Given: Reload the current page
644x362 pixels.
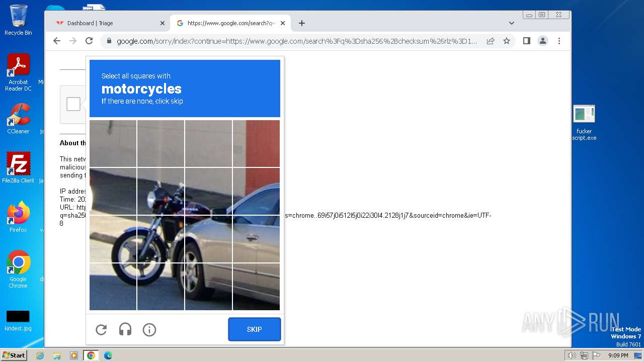Looking at the screenshot, I should click(89, 41).
